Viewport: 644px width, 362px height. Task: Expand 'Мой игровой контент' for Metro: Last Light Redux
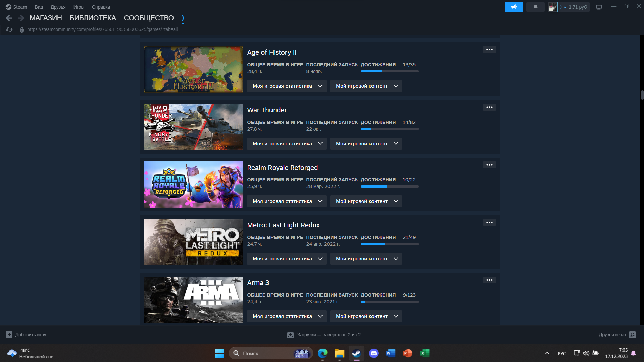pos(366,259)
